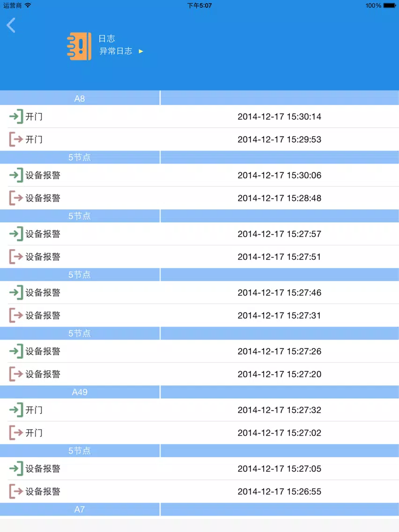Tap green enter icon at 15:27:46
The height and width of the screenshot is (532, 399).
coord(16,293)
